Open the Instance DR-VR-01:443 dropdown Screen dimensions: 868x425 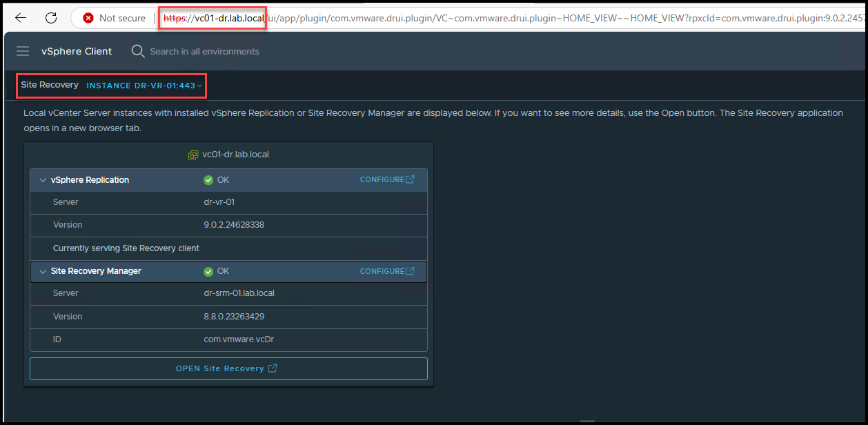[x=144, y=86]
